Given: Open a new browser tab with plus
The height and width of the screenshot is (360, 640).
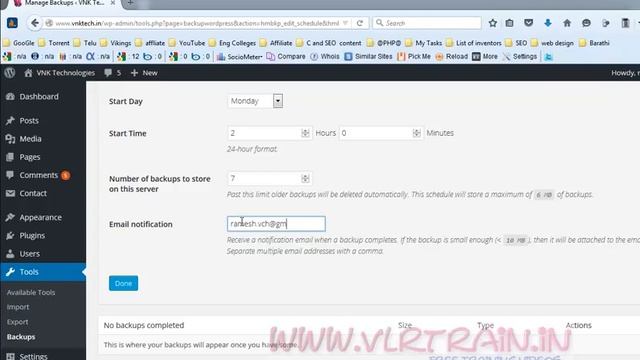Looking at the screenshot, I should click(x=130, y=3).
